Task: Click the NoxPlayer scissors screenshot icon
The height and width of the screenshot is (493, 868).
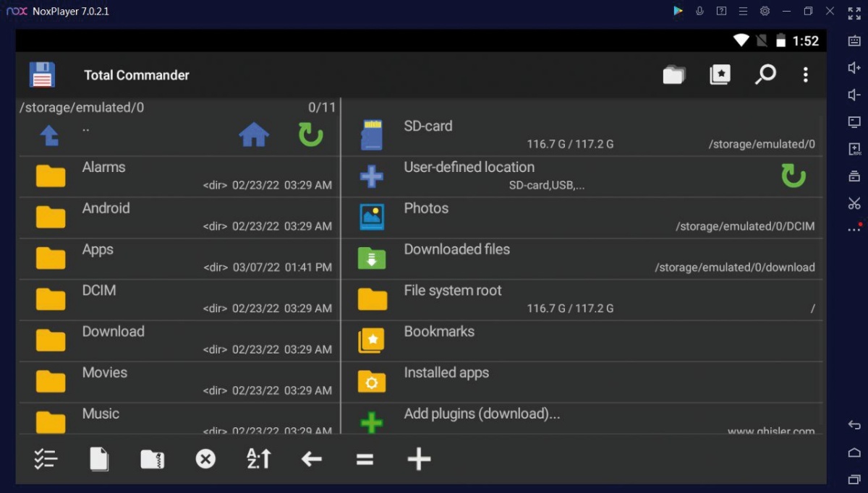Action: tap(854, 203)
